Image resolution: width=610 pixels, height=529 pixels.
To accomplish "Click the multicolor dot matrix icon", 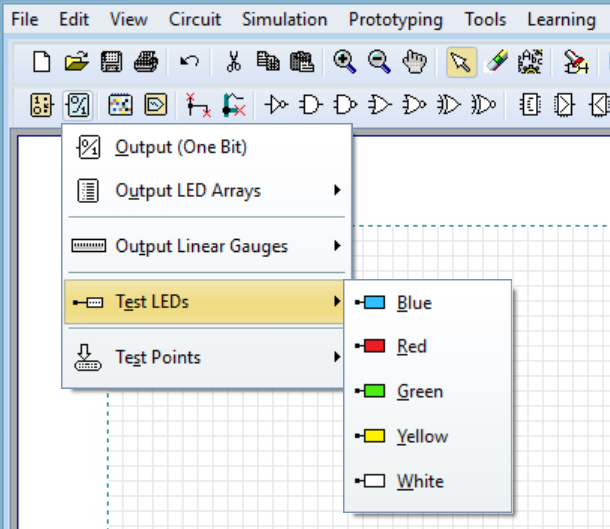I will click(121, 105).
